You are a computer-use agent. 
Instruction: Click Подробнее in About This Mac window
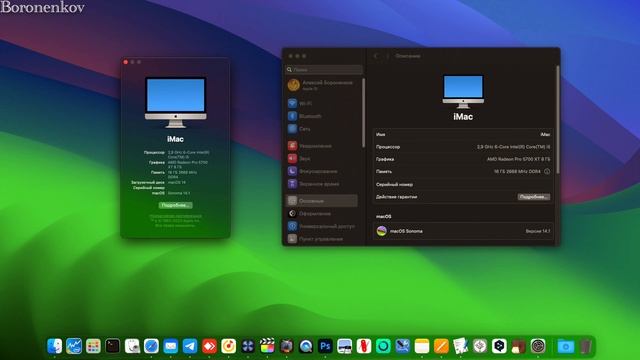(176, 205)
